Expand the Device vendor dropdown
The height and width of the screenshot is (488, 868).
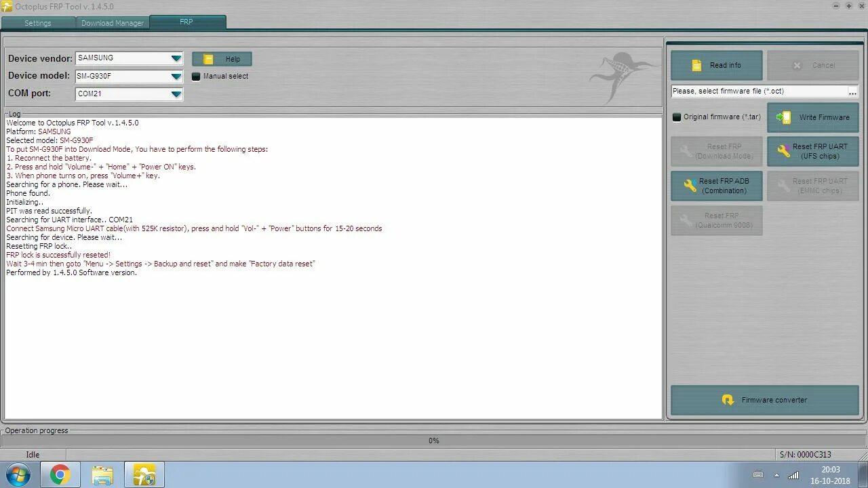176,59
